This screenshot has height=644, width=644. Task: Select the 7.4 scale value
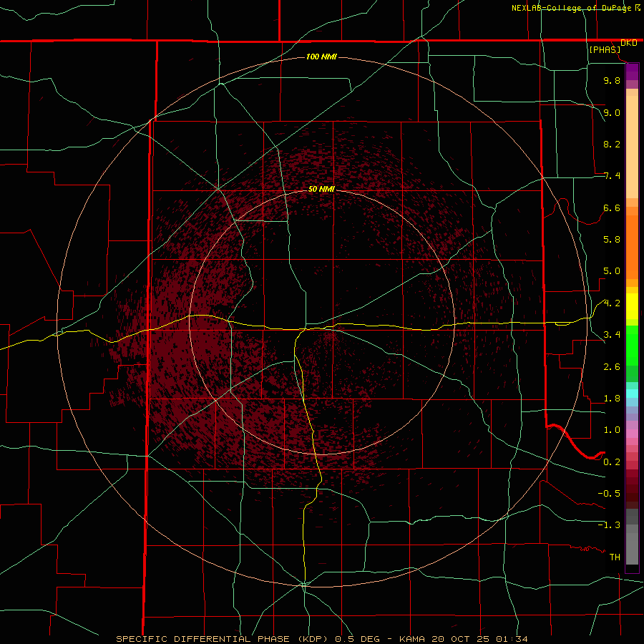[612, 176]
